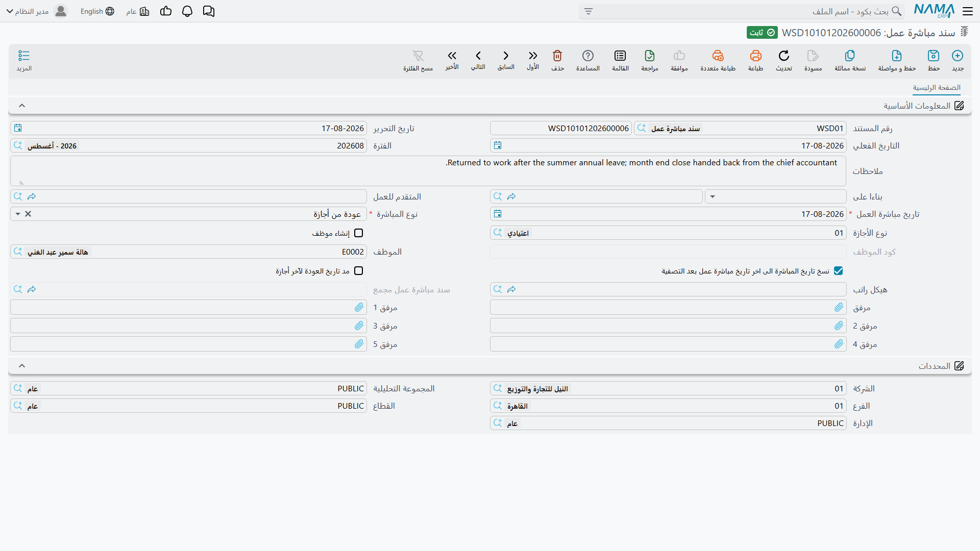Click the search filter options icon
980x551 pixels.
pos(589,11)
